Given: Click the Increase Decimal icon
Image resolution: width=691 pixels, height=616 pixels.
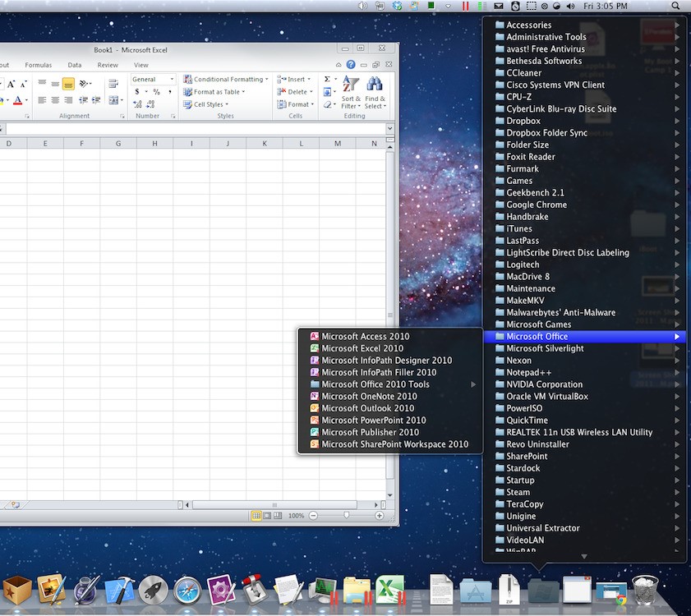Looking at the screenshot, I should pyautogui.click(x=136, y=103).
